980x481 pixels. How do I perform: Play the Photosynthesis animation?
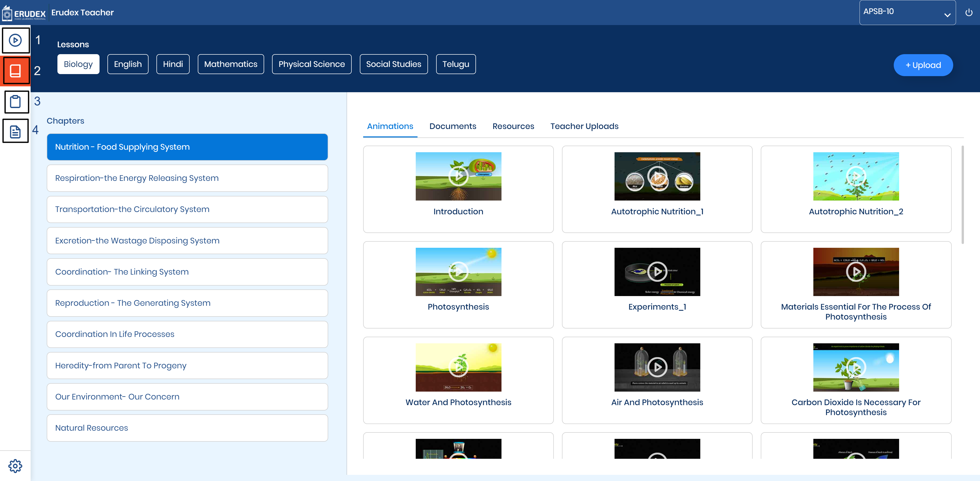(x=458, y=272)
